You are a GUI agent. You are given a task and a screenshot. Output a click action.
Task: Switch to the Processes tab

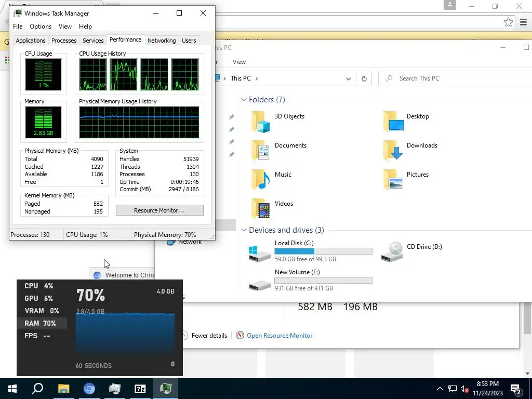tap(64, 41)
